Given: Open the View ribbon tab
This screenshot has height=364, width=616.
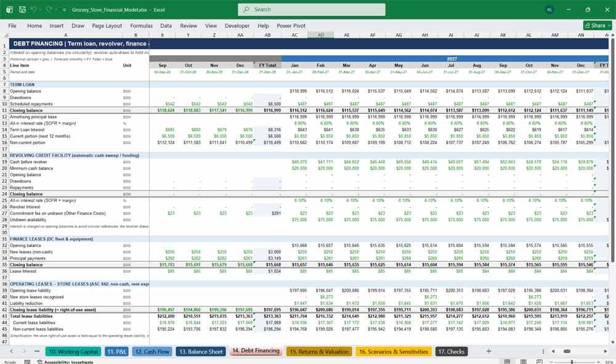Looking at the screenshot, I should (x=211, y=25).
